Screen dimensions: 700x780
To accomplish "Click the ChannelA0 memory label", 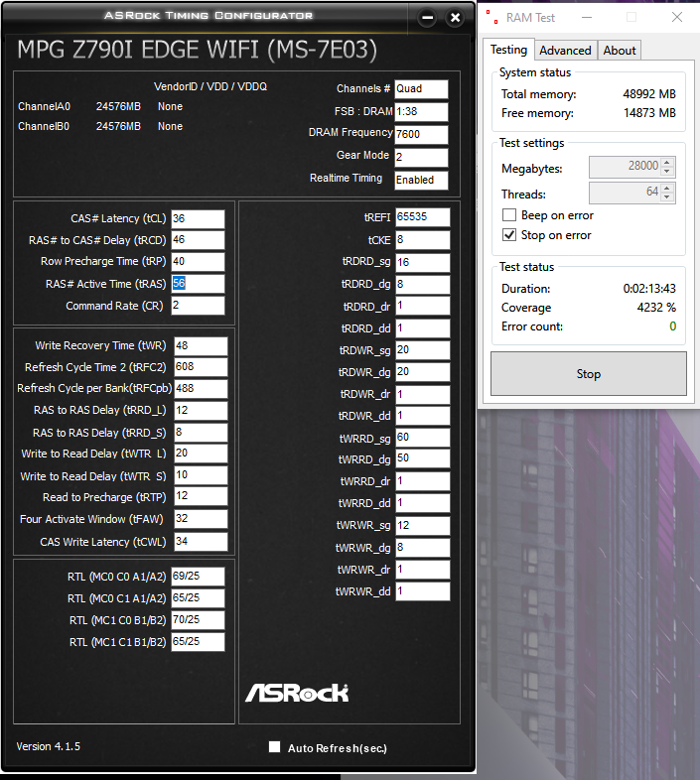I will click(x=44, y=106).
